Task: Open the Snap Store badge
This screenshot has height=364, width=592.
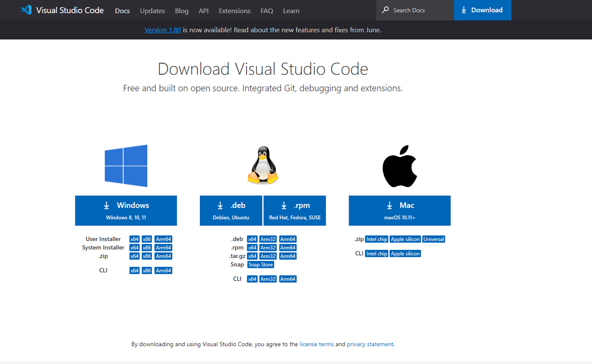Action: [261, 265]
